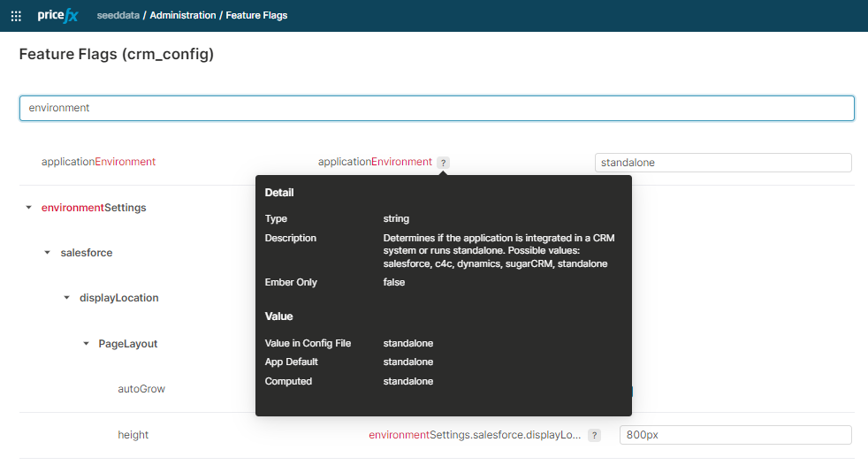Click the applicationEnvironment key text near help icon
The width and height of the screenshot is (868, 465).
(375, 162)
